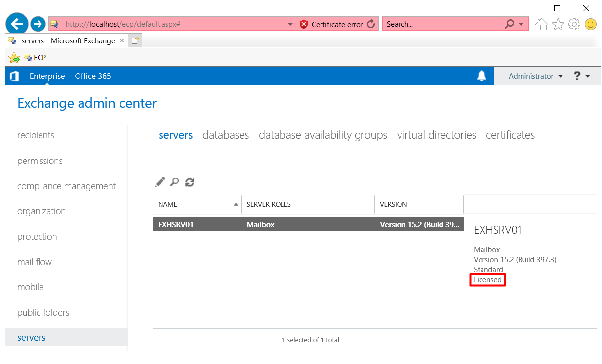This screenshot has height=364, width=602.
Task: Close the servers - Microsoft Exchange tab
Action: (x=122, y=41)
